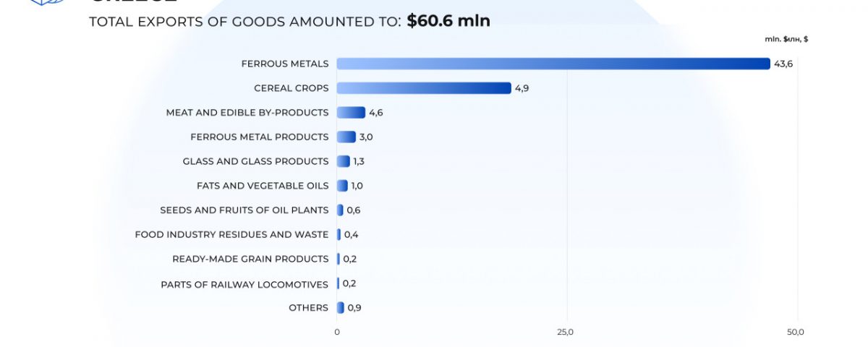Screen dimensions: 868x347
Task: Click the Ferrous Metals bar
Action: click(553, 64)
